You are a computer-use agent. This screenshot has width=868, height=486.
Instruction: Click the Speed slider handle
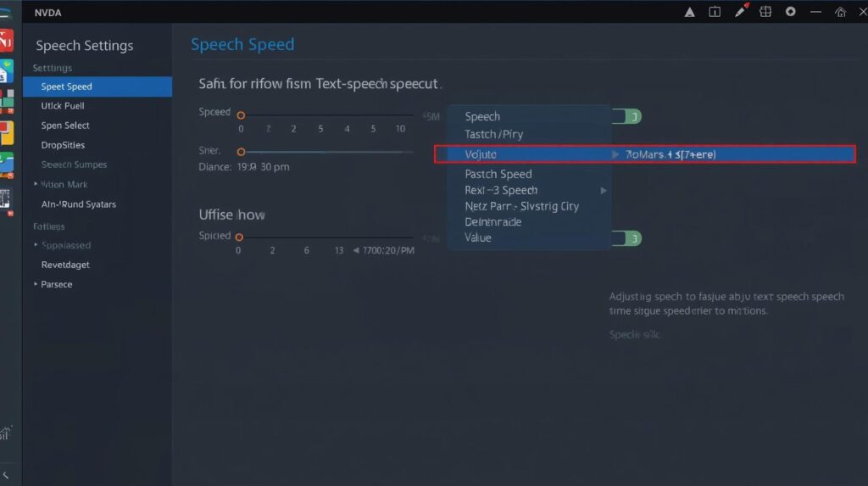tap(241, 115)
